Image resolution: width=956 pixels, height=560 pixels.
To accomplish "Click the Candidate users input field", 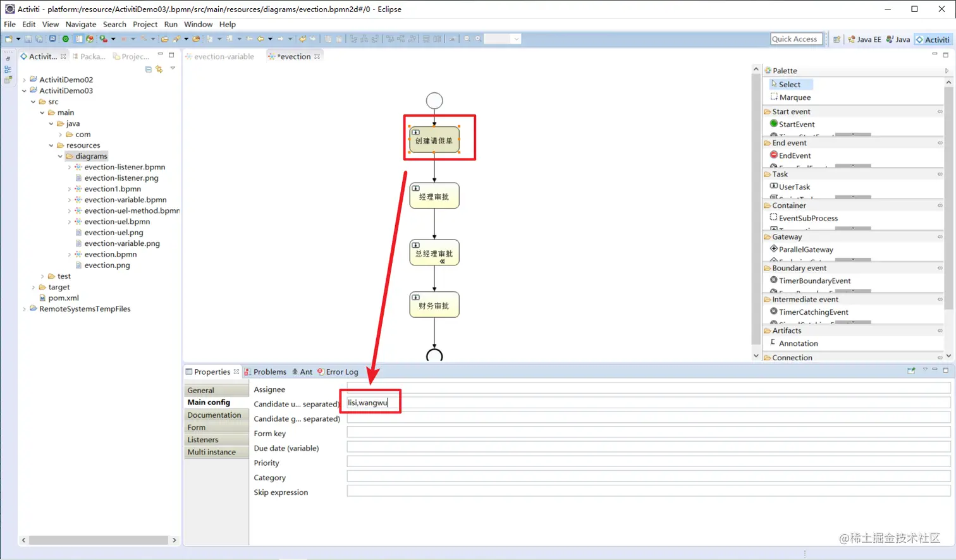I will [649, 403].
